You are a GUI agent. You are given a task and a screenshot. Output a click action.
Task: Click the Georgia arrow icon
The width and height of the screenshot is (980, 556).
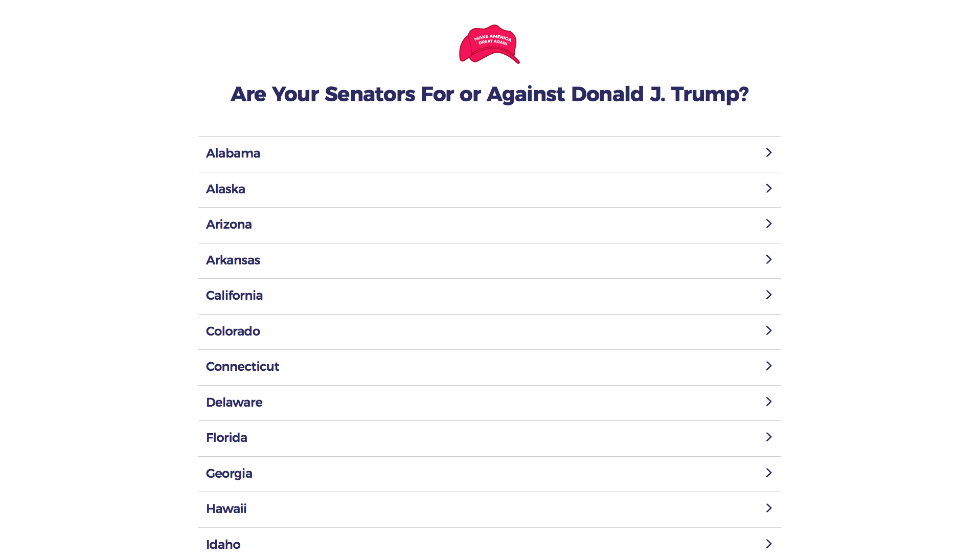click(768, 473)
